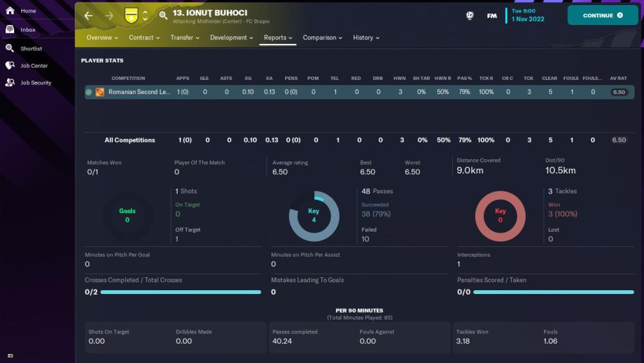
Task: Open the FM menu icon
Action: (492, 15)
